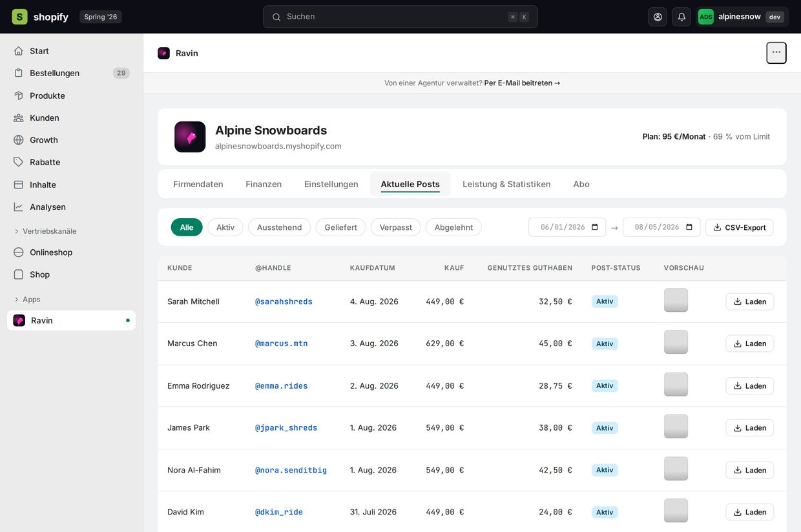Click Laden for Sarah Mitchell

pos(749,302)
